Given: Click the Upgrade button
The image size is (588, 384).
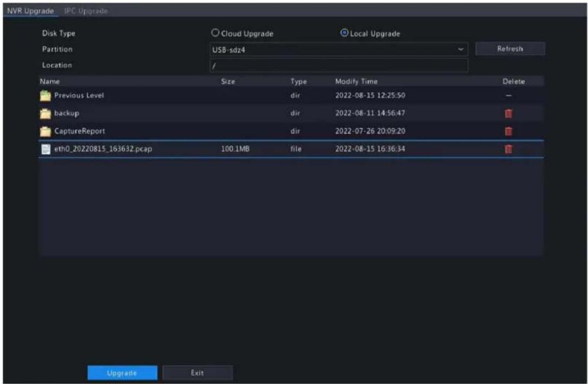Looking at the screenshot, I should point(122,373).
